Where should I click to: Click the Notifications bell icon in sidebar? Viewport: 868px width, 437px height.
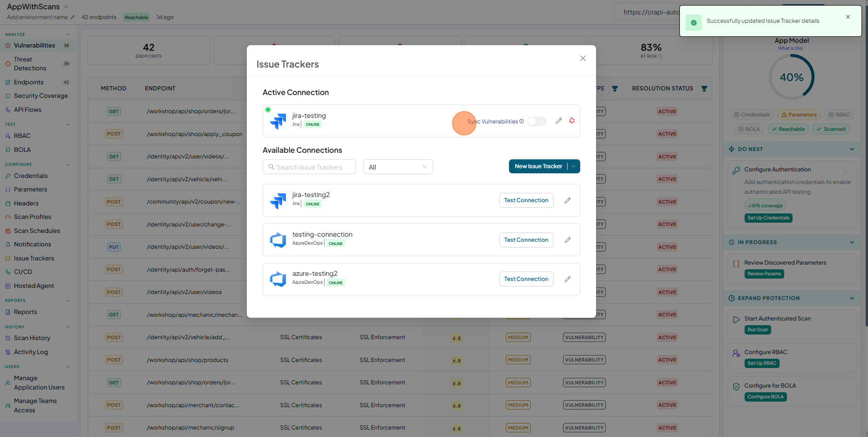[x=8, y=244]
